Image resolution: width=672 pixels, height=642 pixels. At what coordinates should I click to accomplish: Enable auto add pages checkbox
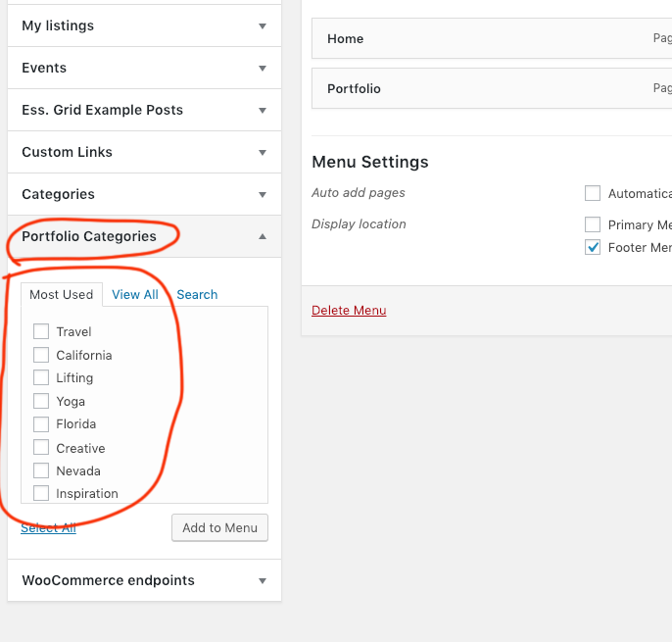(593, 193)
